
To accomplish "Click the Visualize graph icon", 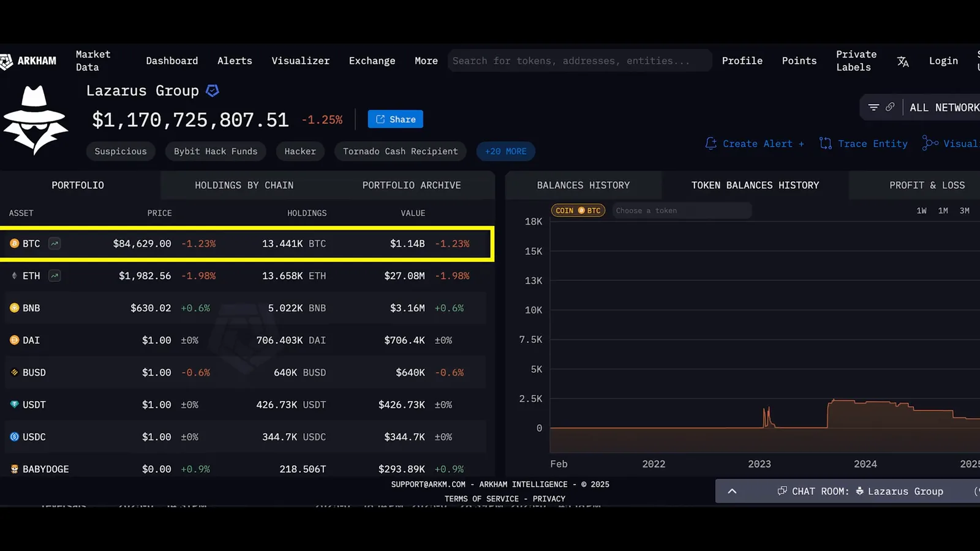I will pos(930,143).
